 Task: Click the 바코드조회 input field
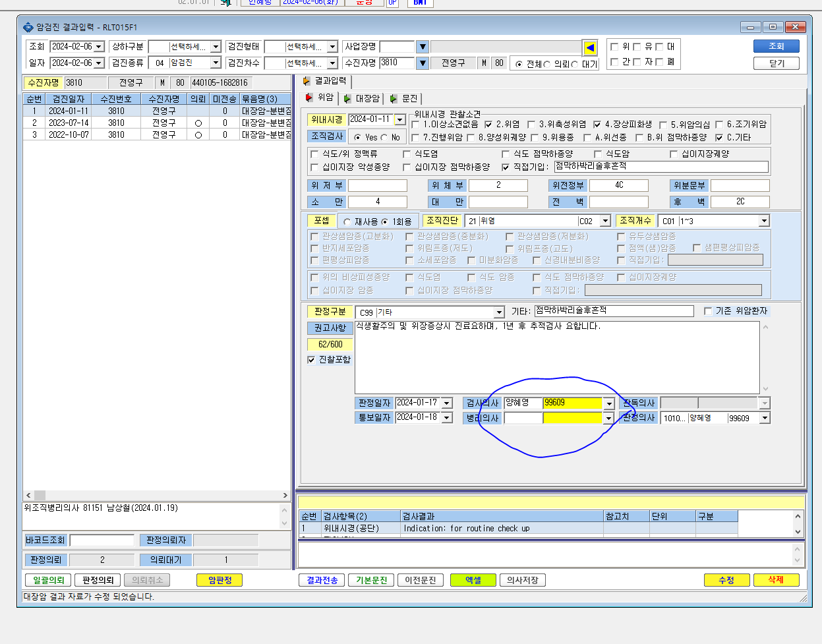pos(102,541)
